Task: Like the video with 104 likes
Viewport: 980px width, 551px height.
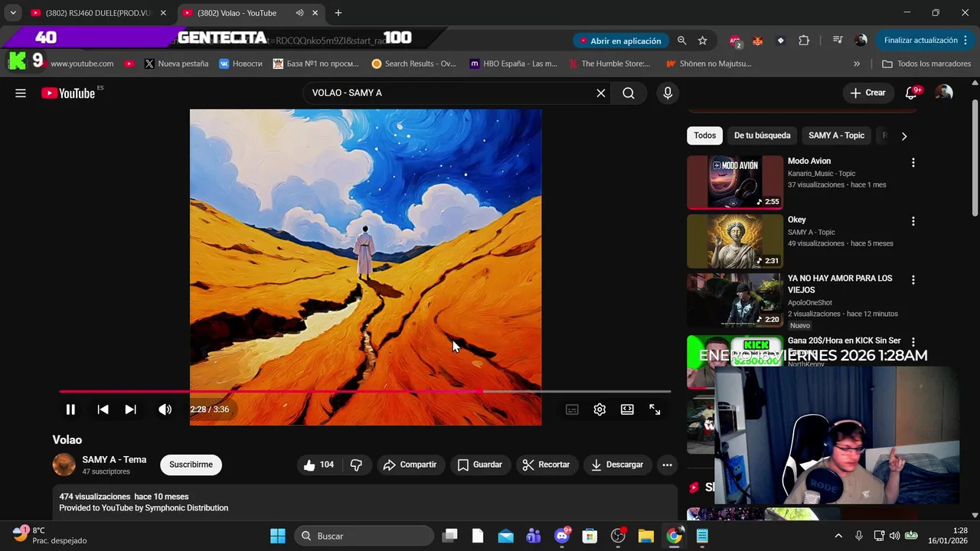Action: 318,465
